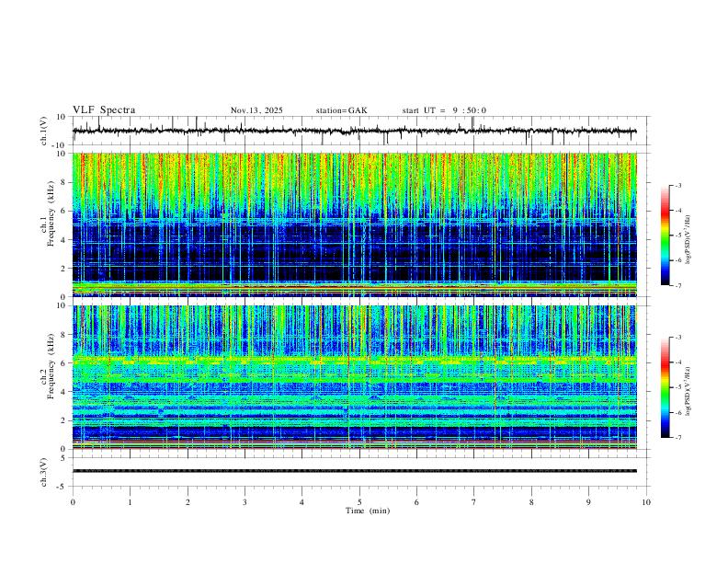Click the 3 tick on the Time axis

pyautogui.click(x=245, y=502)
